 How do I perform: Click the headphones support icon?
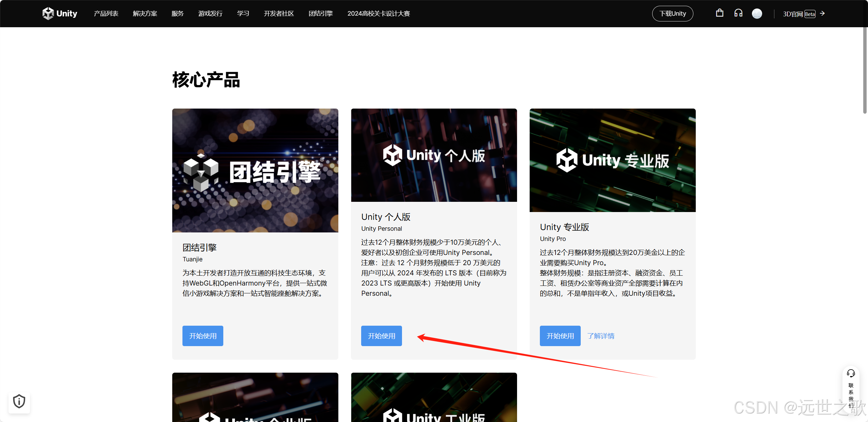[738, 13]
